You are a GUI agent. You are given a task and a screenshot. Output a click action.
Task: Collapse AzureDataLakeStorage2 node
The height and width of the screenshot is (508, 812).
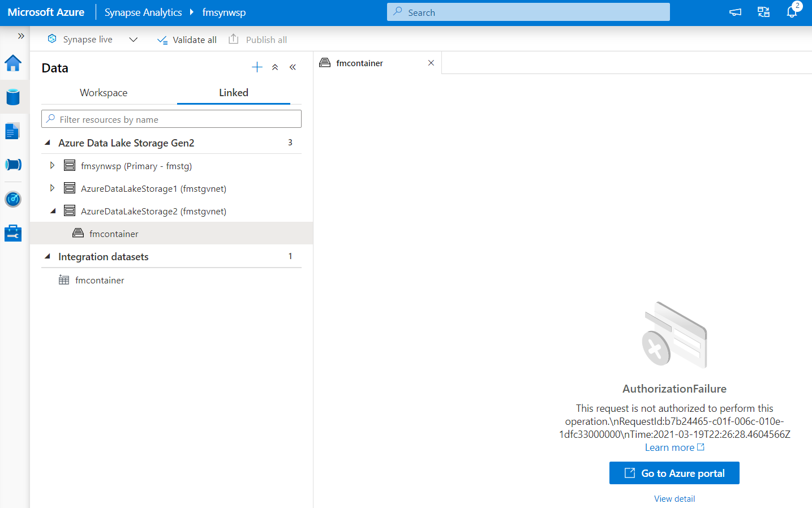tap(53, 211)
